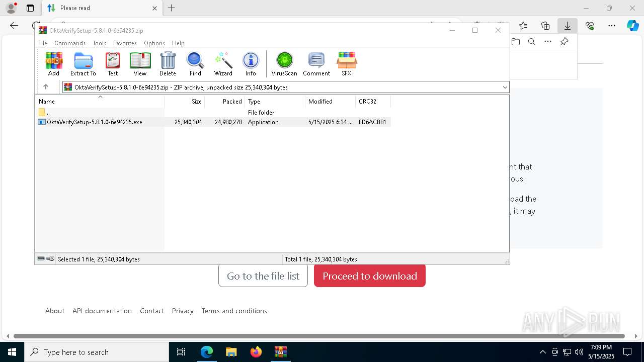Search downloads magnifier in Edge panel

tap(532, 42)
